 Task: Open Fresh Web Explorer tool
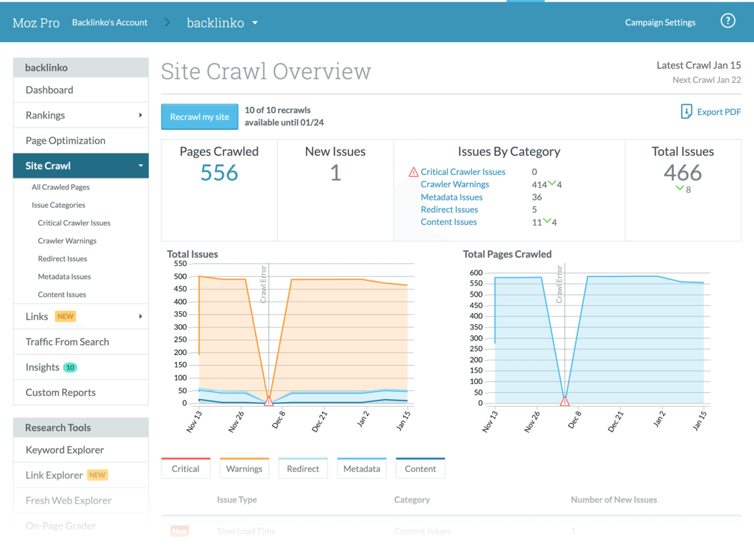(x=81, y=500)
